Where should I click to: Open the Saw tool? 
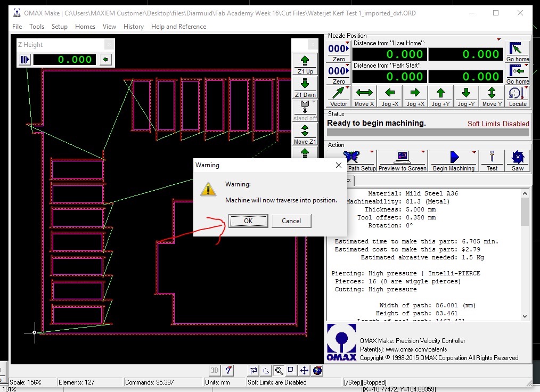click(x=518, y=160)
